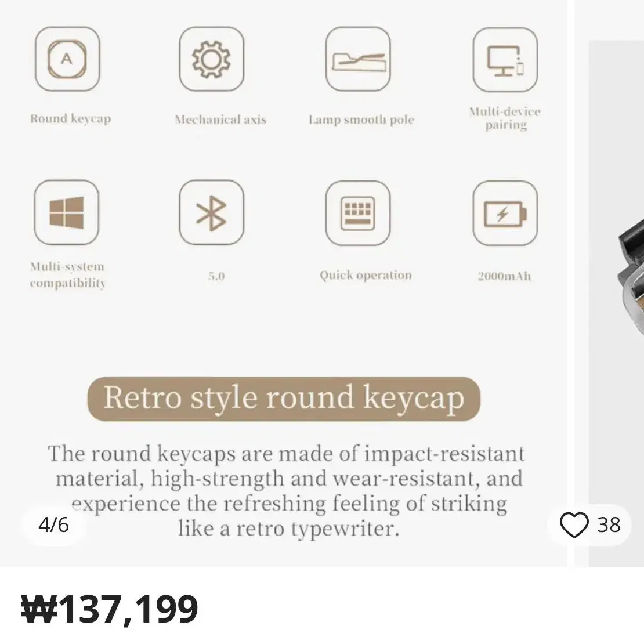The height and width of the screenshot is (644, 644).
Task: Click the Retro style round keycap banner
Action: coord(284,399)
